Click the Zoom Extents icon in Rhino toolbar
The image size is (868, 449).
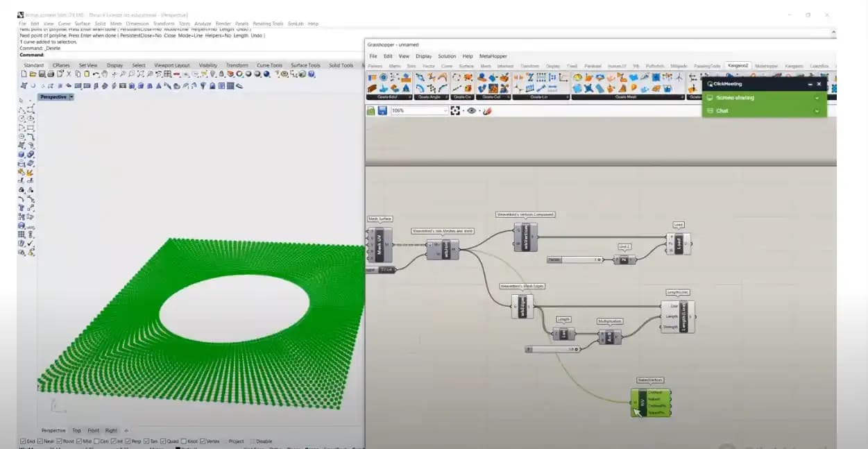(x=140, y=74)
